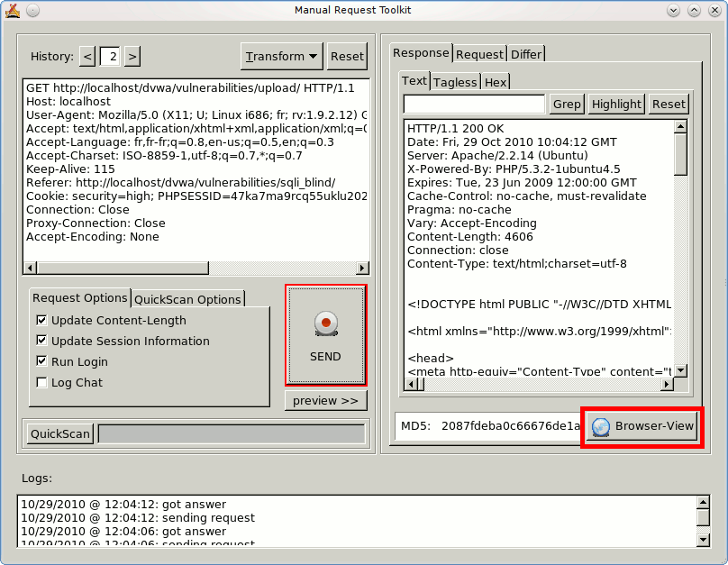
Task: Click the Highlight button
Action: [616, 104]
